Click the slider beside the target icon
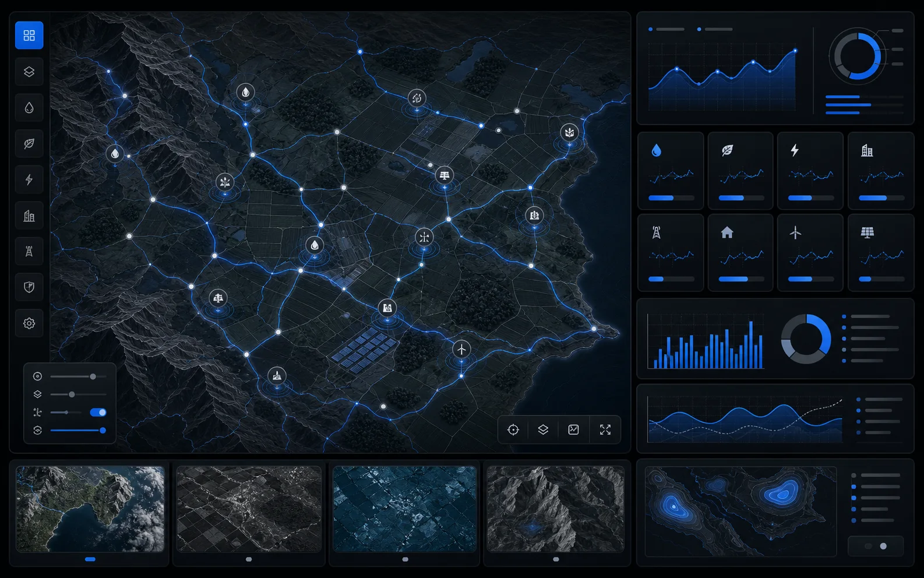This screenshot has height=578, width=924. pos(78,376)
